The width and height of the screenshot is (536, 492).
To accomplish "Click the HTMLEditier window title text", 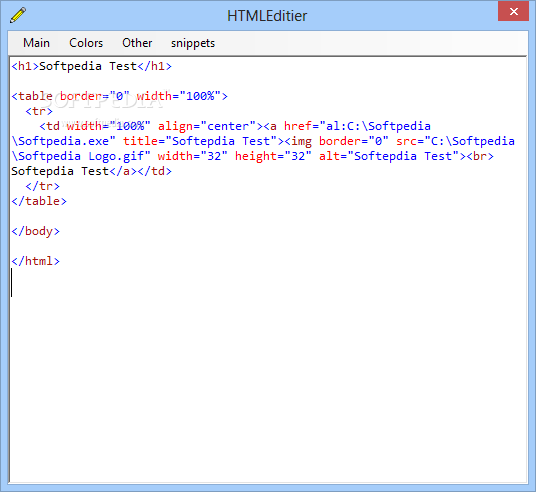I will (267, 16).
